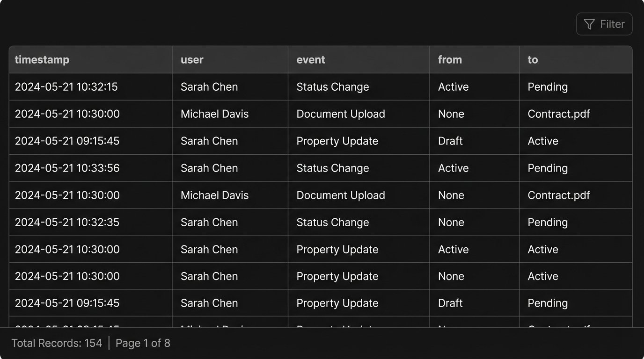This screenshot has width=644, height=359.
Task: Select the 10:32:35 timestamp cell
Action: point(67,223)
